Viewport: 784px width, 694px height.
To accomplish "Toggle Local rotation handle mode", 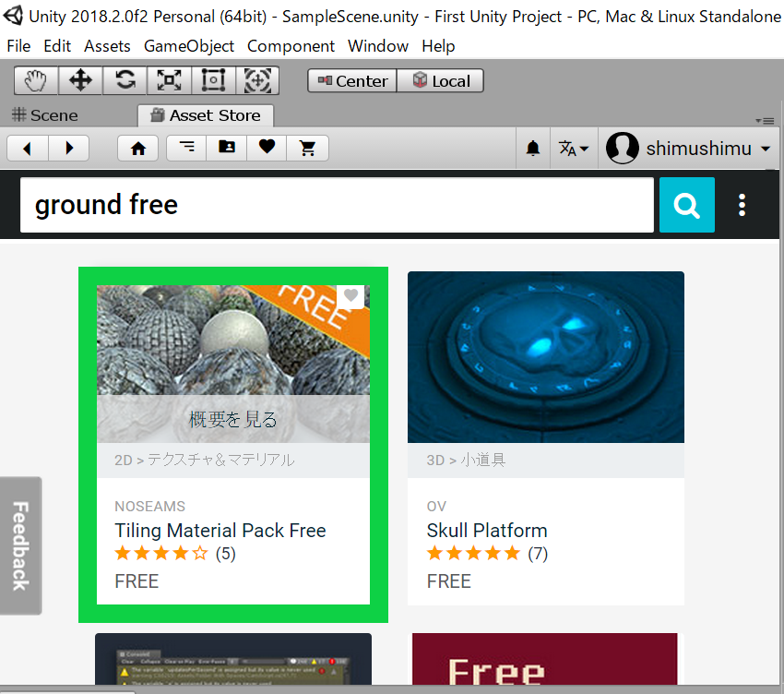I will 441,81.
